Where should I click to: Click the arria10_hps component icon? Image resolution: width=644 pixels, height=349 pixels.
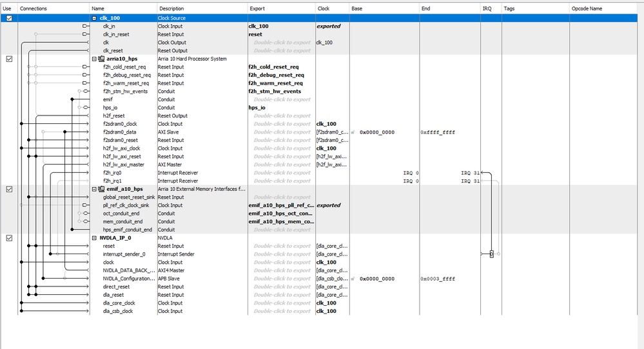coord(101,59)
